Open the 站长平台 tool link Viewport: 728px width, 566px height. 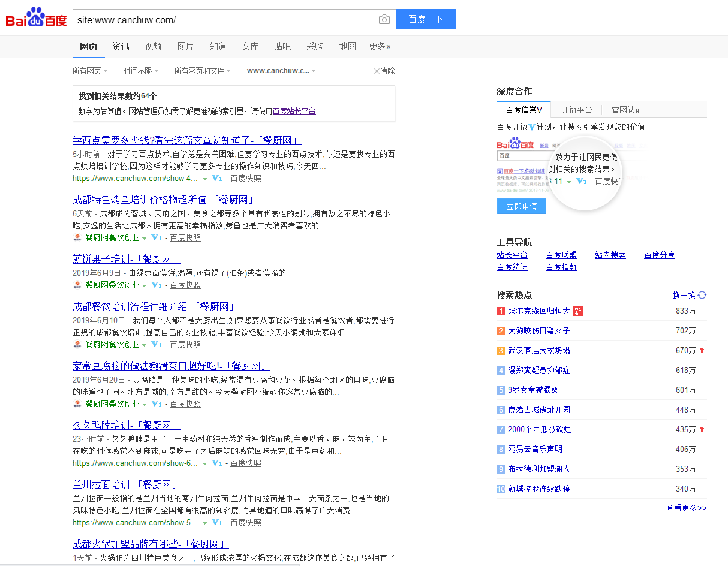point(512,255)
